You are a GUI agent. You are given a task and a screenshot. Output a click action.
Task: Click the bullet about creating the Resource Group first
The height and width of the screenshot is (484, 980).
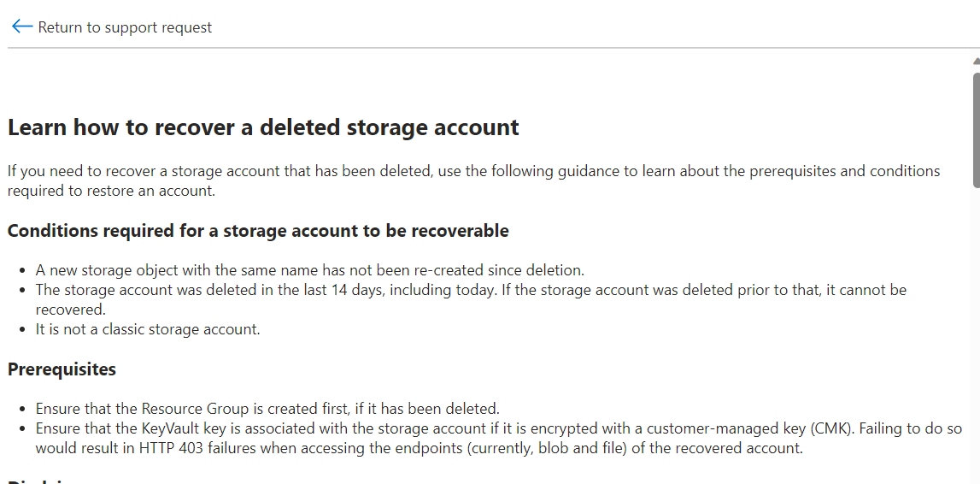(x=267, y=409)
